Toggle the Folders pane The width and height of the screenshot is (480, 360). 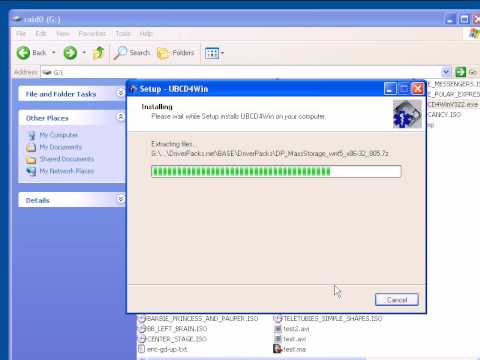click(176, 53)
